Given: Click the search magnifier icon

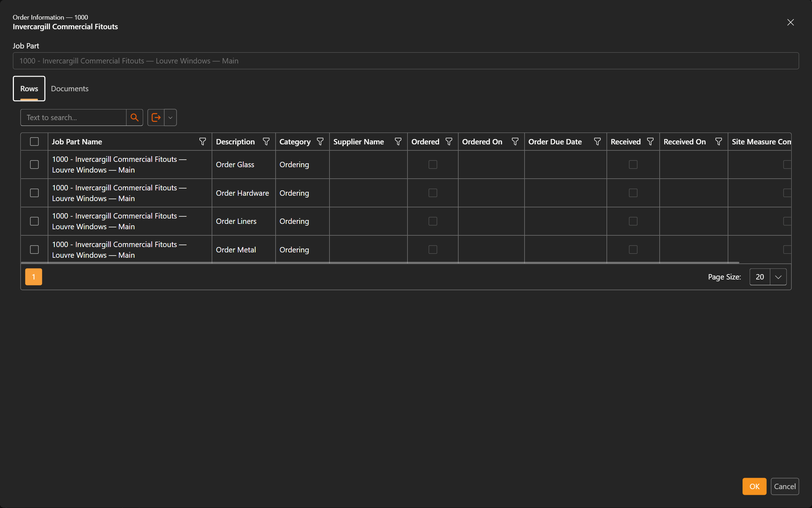Looking at the screenshot, I should pyautogui.click(x=134, y=117).
